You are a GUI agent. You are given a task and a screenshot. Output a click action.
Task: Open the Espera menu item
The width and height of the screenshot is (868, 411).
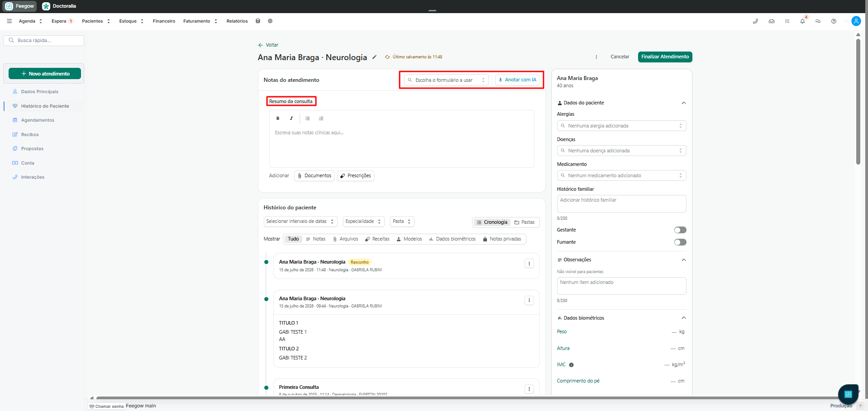[62, 21]
